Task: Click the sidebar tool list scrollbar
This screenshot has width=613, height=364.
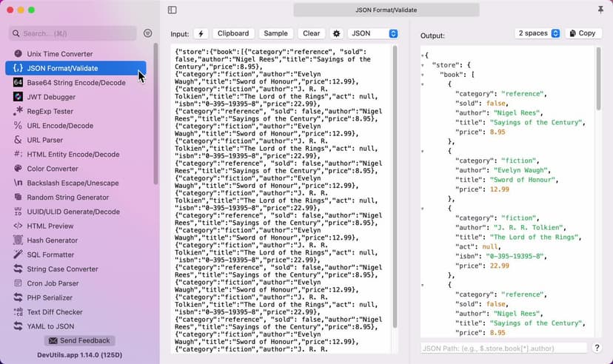Action: click(156, 113)
